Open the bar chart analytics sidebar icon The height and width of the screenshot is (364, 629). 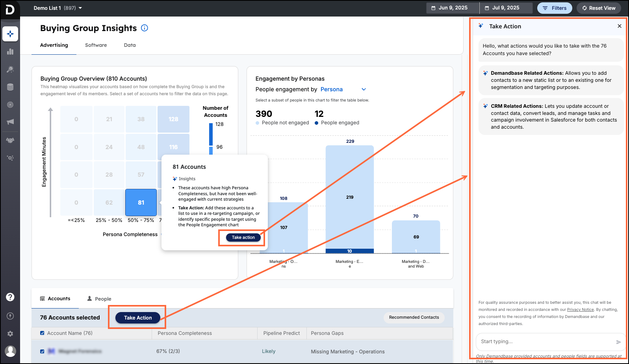10,52
